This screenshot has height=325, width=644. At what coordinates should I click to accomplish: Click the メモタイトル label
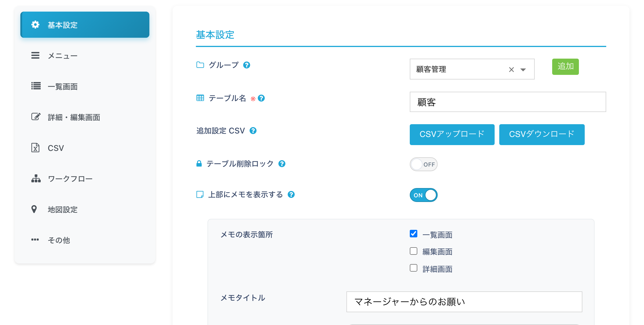(x=243, y=298)
